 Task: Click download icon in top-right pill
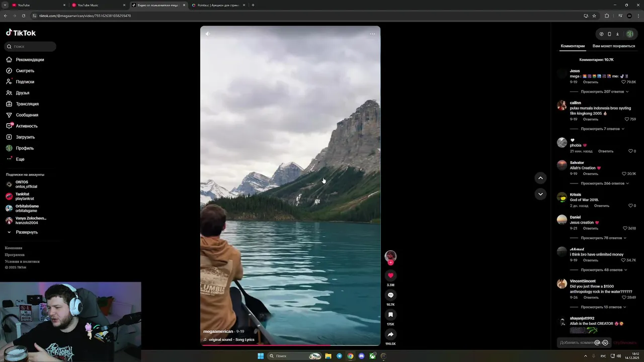(617, 34)
